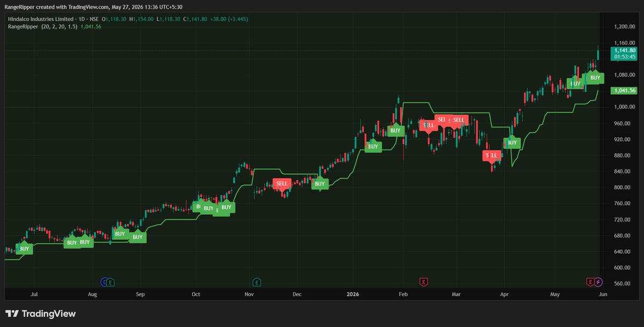Select the BUY signal in late January
The height and width of the screenshot is (327, 644).
395,130
